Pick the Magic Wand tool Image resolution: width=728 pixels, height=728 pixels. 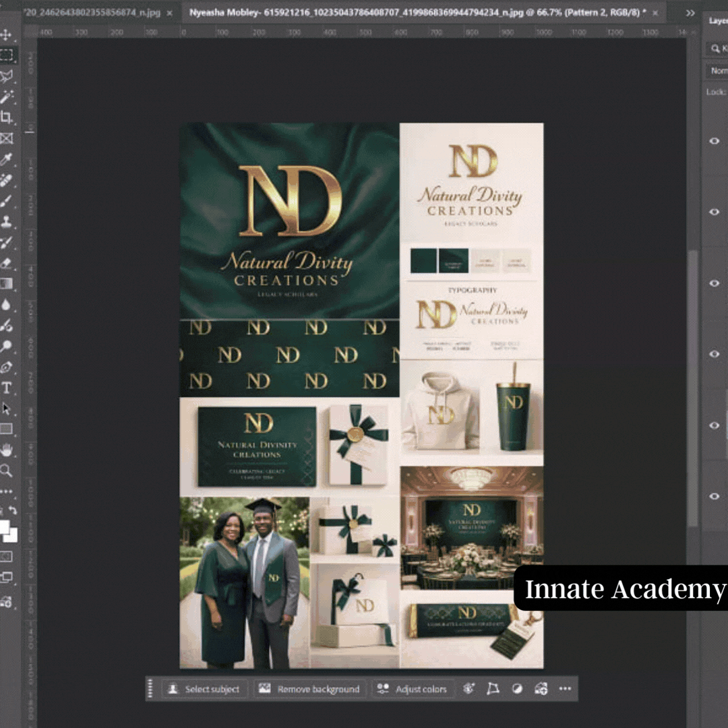7,96
